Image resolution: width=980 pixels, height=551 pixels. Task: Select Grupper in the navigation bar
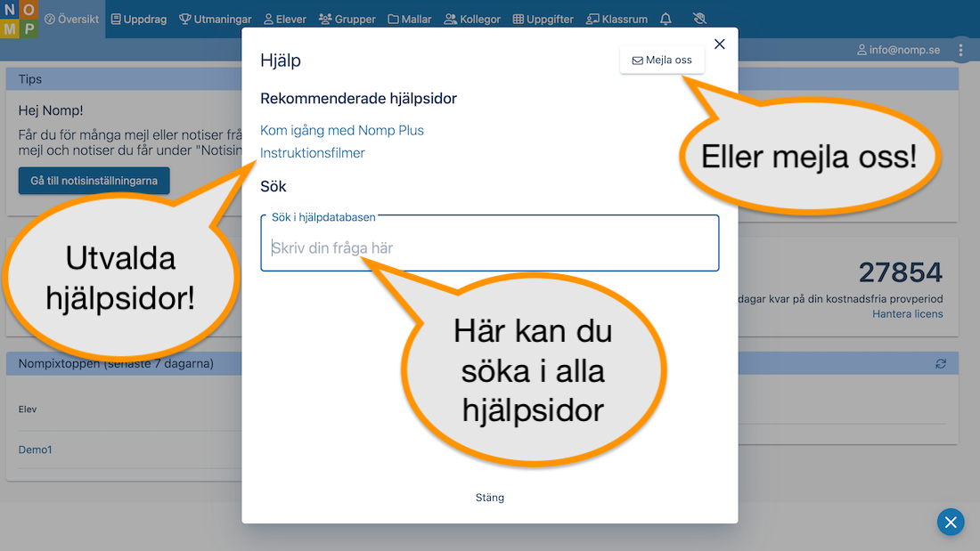tap(347, 19)
